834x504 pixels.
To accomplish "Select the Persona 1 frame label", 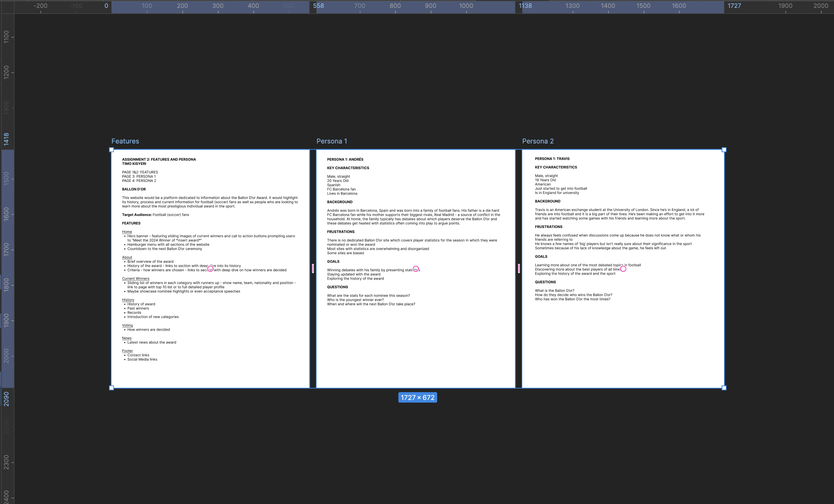I will [x=331, y=141].
